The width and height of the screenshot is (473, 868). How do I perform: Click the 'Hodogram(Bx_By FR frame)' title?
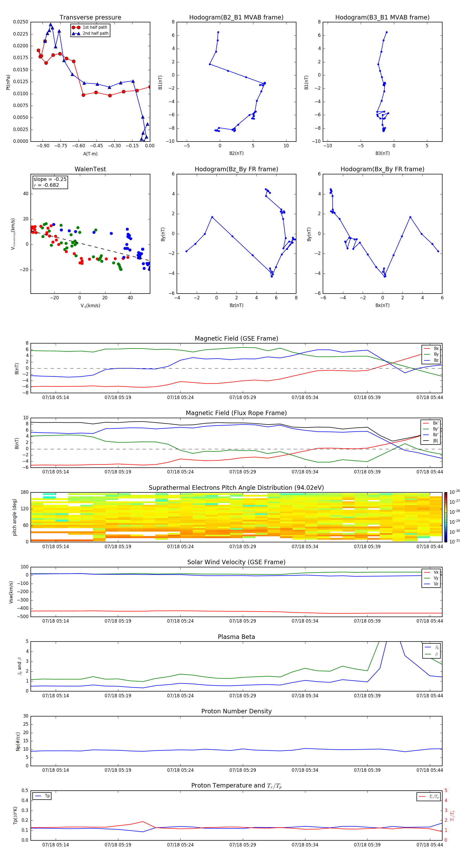tap(382, 169)
